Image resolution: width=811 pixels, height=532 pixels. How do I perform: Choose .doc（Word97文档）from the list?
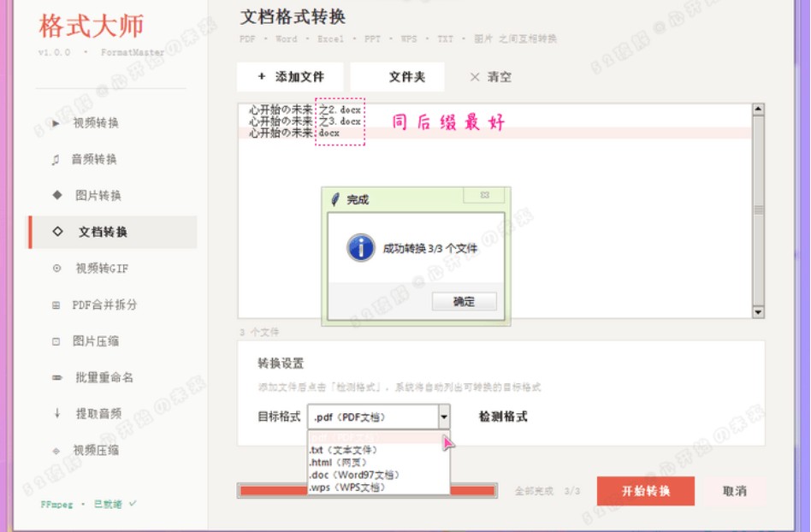[379, 475]
